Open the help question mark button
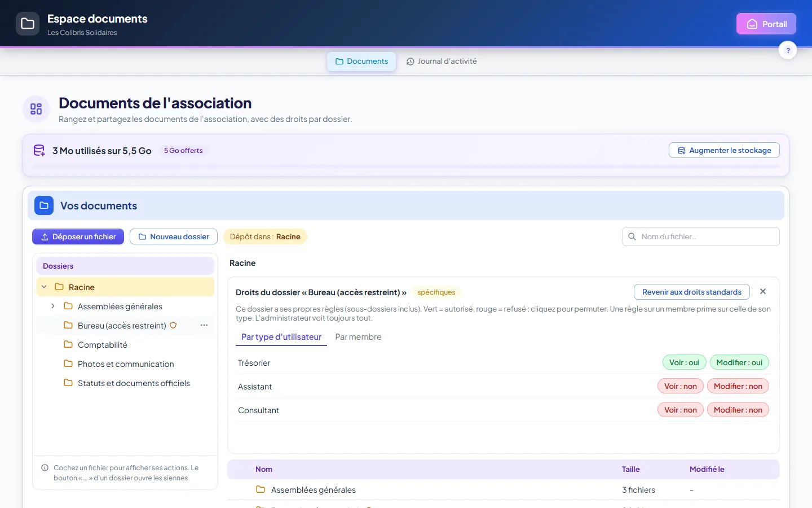The image size is (812, 508). (x=788, y=50)
